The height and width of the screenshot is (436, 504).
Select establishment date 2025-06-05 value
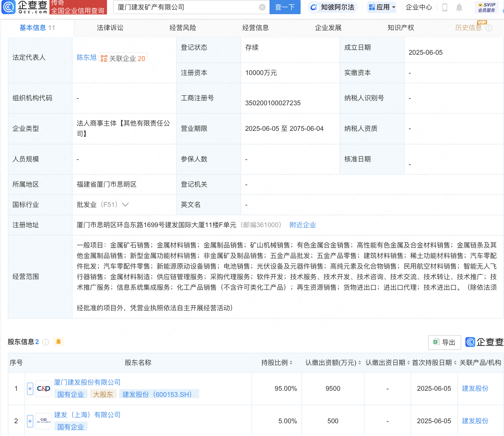[425, 52]
